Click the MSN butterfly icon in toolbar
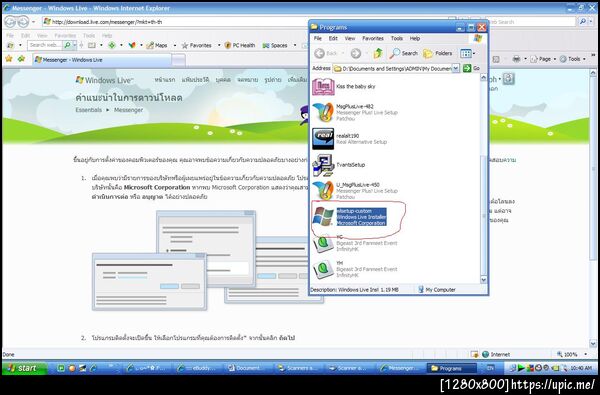This screenshot has height=395, width=600. click(132, 45)
